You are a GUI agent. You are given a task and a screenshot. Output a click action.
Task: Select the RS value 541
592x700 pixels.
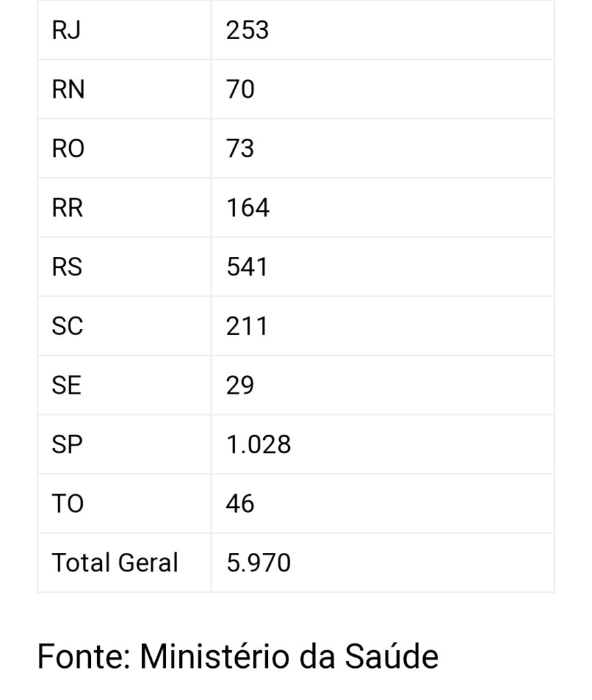(247, 267)
